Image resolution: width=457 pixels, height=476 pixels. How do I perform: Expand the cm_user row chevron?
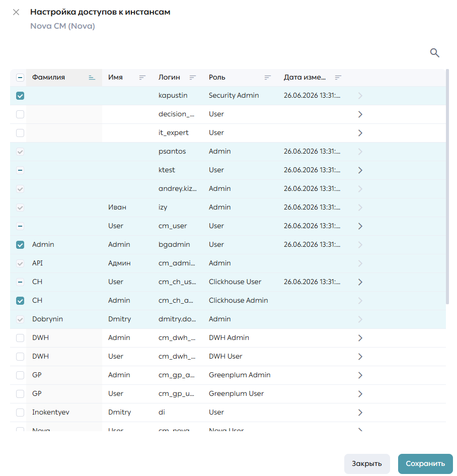pyautogui.click(x=360, y=226)
